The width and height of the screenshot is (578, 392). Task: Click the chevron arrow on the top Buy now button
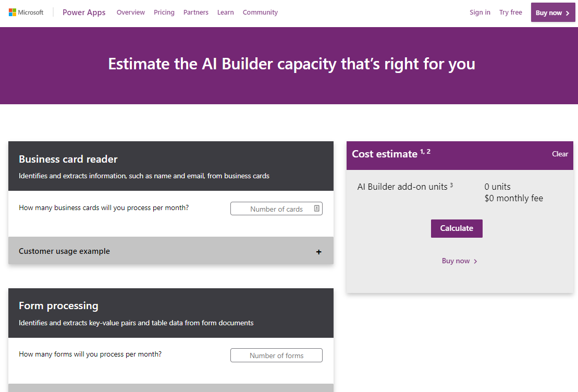568,13
